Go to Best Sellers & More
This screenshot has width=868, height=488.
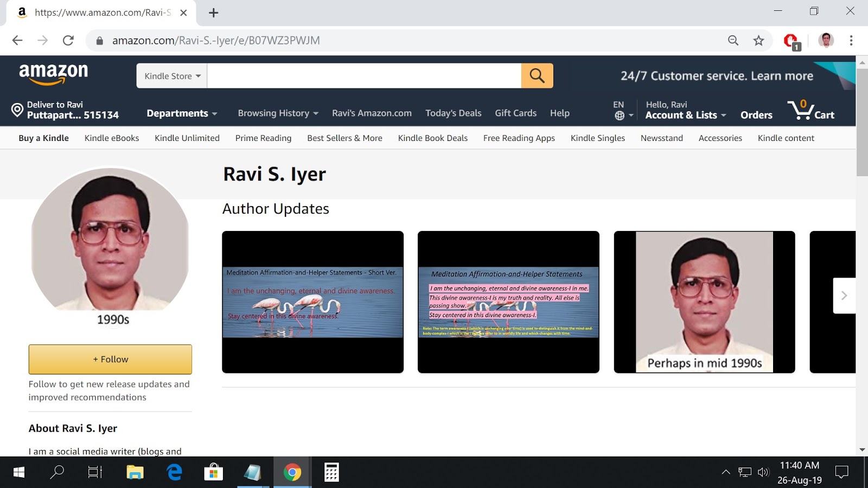click(344, 138)
